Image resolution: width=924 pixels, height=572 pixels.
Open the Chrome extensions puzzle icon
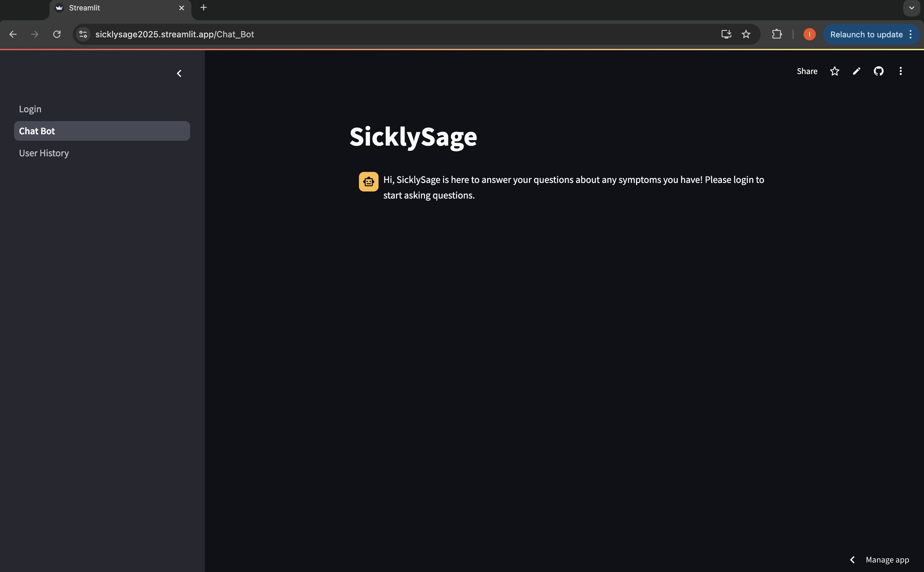pyautogui.click(x=777, y=35)
